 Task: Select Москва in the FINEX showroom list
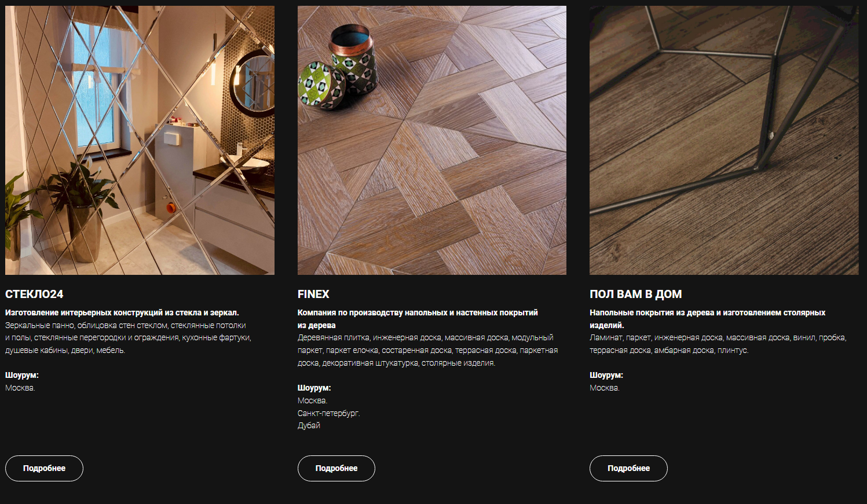tap(313, 400)
